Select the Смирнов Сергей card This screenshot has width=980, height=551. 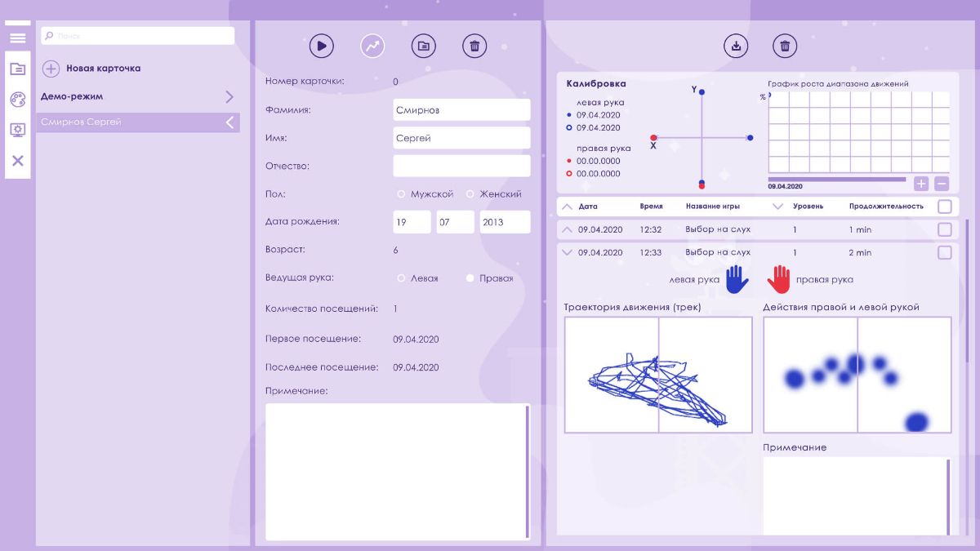point(138,122)
